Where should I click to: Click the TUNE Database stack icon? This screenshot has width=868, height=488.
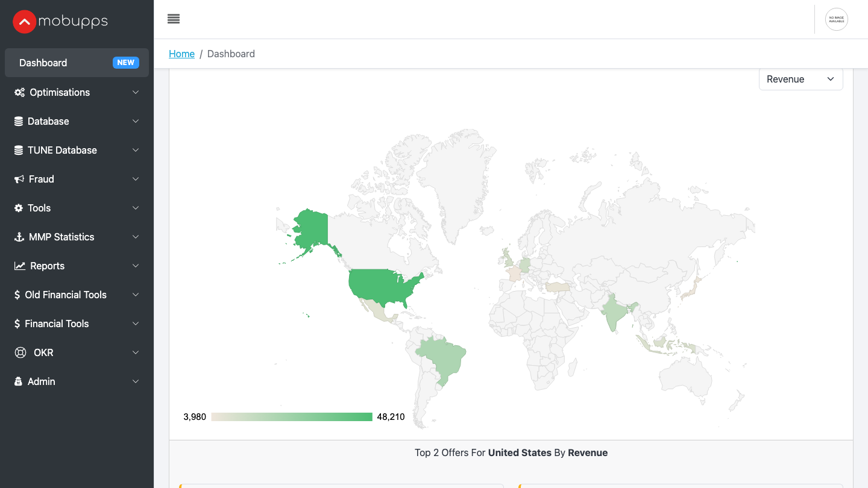(x=19, y=150)
